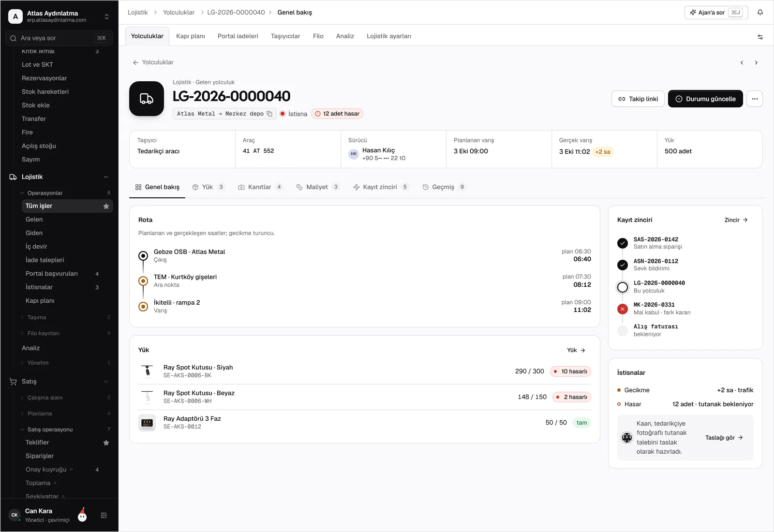Open the three-dots more actions menu
This screenshot has width=774, height=532.
pos(755,99)
